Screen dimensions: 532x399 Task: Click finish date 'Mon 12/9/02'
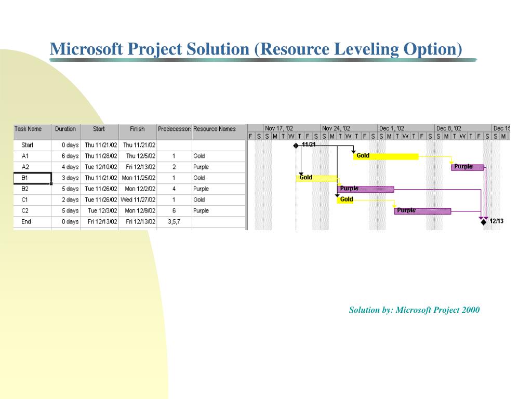(x=137, y=211)
